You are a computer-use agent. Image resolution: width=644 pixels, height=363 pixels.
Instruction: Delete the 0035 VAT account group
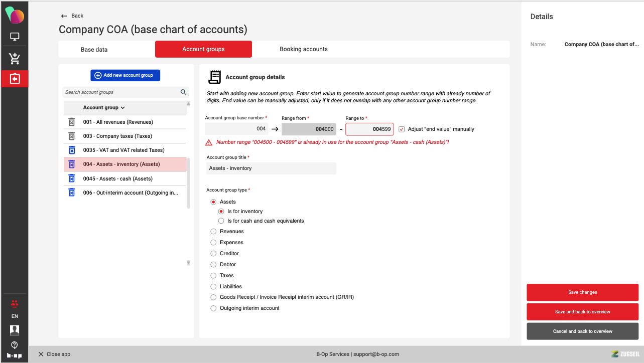click(x=71, y=150)
